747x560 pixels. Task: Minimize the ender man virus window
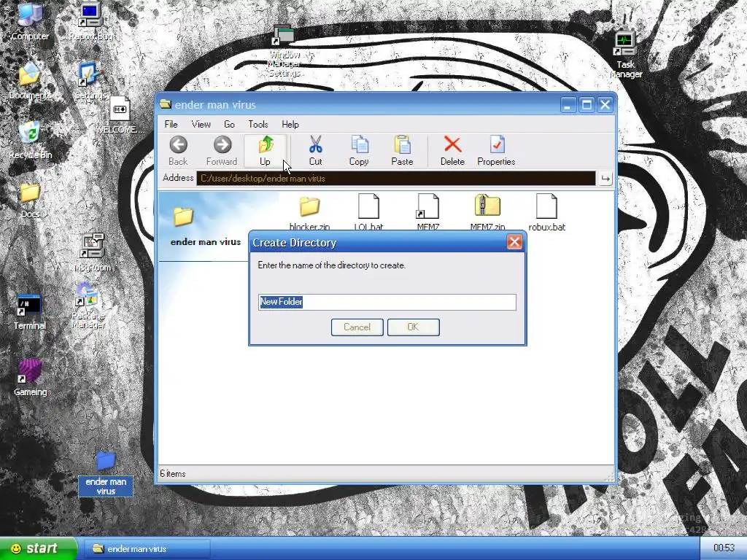point(567,105)
